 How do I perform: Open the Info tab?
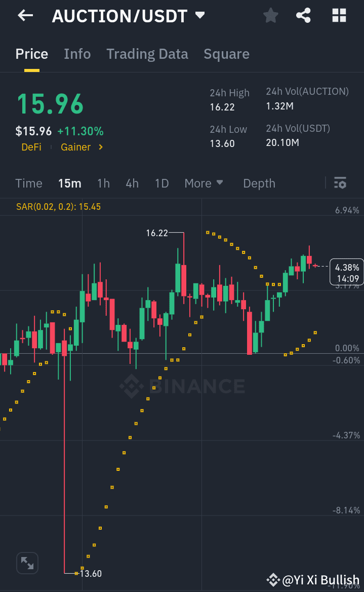[77, 54]
